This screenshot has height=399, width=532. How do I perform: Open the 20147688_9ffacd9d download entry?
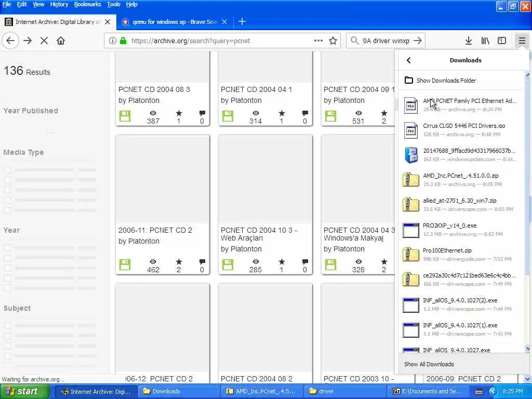click(x=461, y=155)
